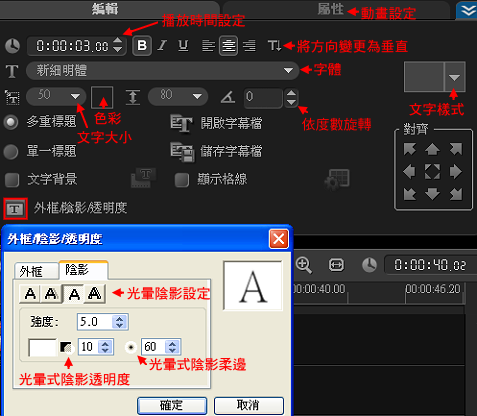Align text to the right
This screenshot has width=477, height=416.
pyautogui.click(x=249, y=46)
